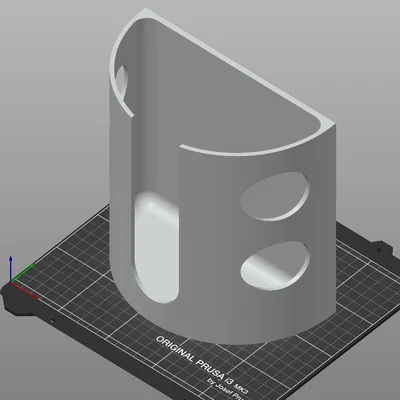Click the ORIGINAL PRUSA i3 MK3 bed label
This screenshot has width=400, height=400.
click(x=202, y=366)
